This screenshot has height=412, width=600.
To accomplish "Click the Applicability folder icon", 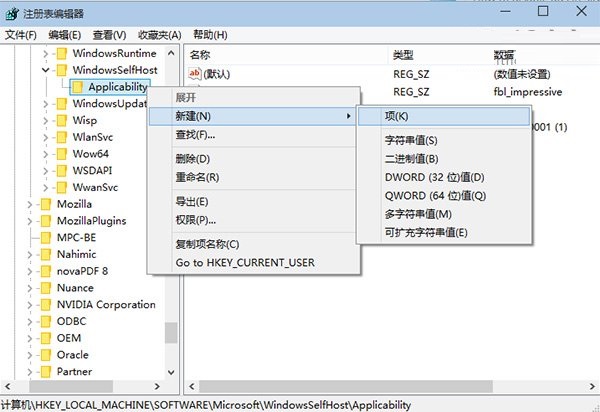I will 78,87.
